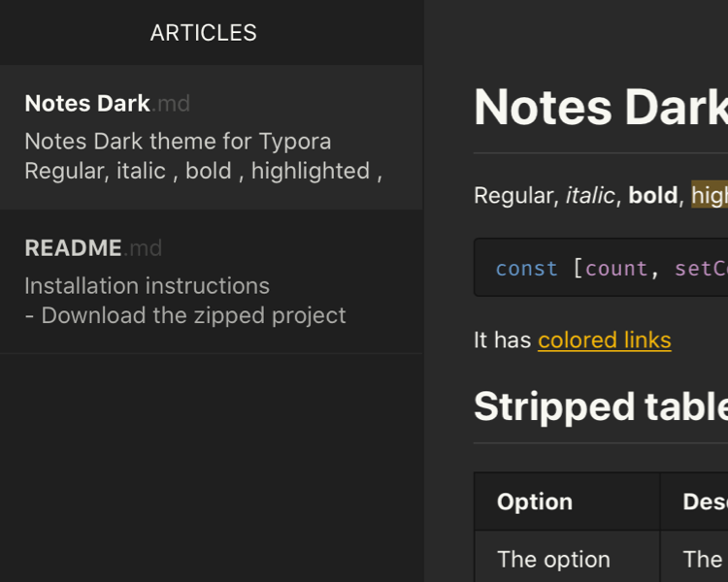The height and width of the screenshot is (582, 728).
Task: Click "The option" table cell
Action: [x=553, y=560]
